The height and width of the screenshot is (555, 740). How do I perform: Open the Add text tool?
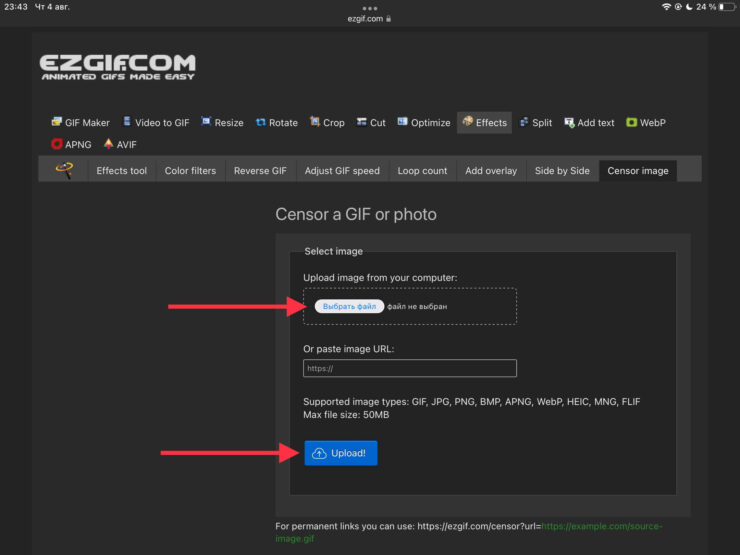tap(589, 123)
